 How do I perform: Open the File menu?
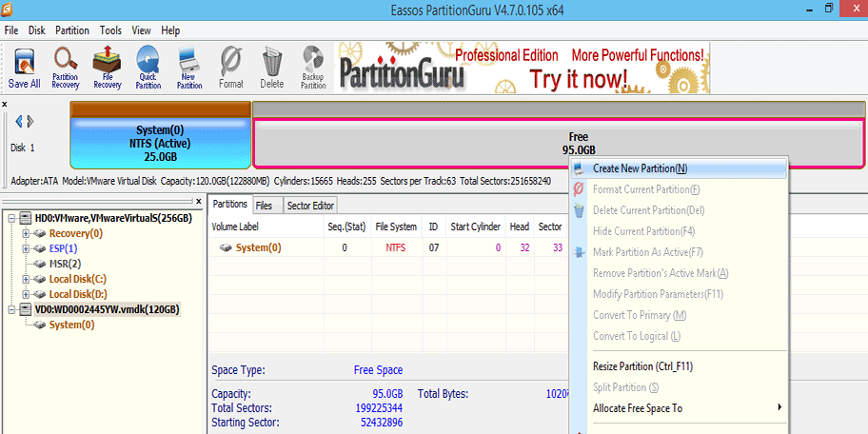11,30
